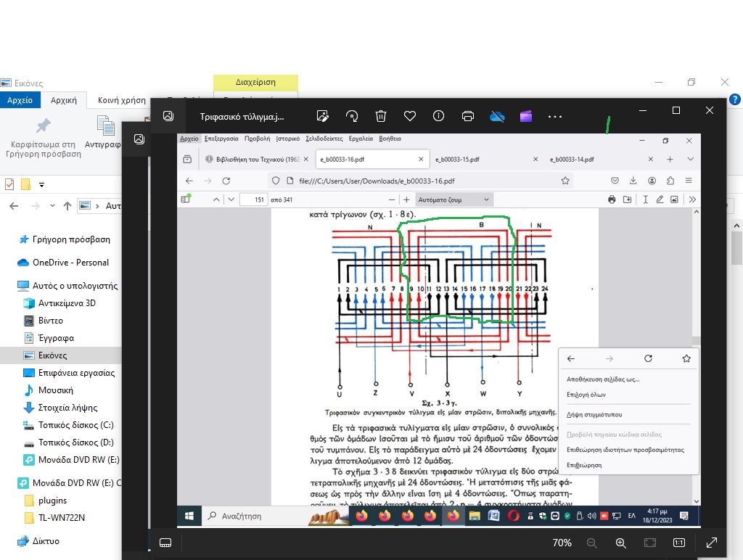Screen dimensions: 743x560
Task: Mark the photo as favorite with heart icon
Action: pyautogui.click(x=410, y=116)
